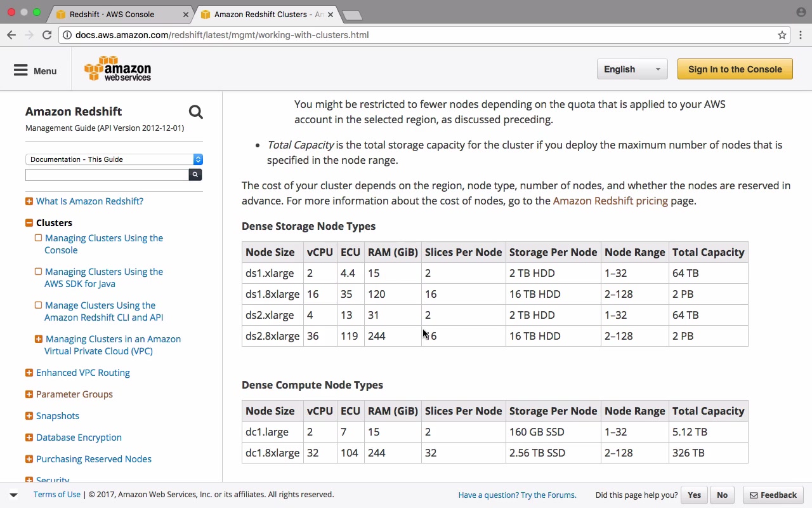812x508 pixels.
Task: Collapse the Clusters tree section
Action: pos(29,223)
